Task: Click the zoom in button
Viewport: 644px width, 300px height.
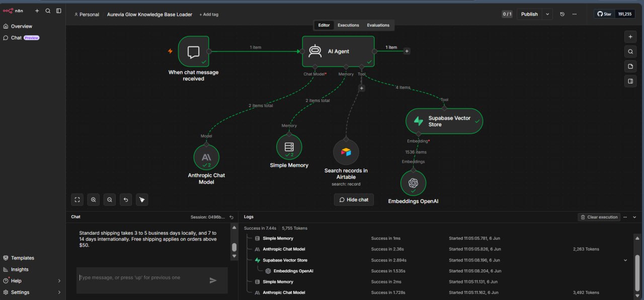Action: 94,199
